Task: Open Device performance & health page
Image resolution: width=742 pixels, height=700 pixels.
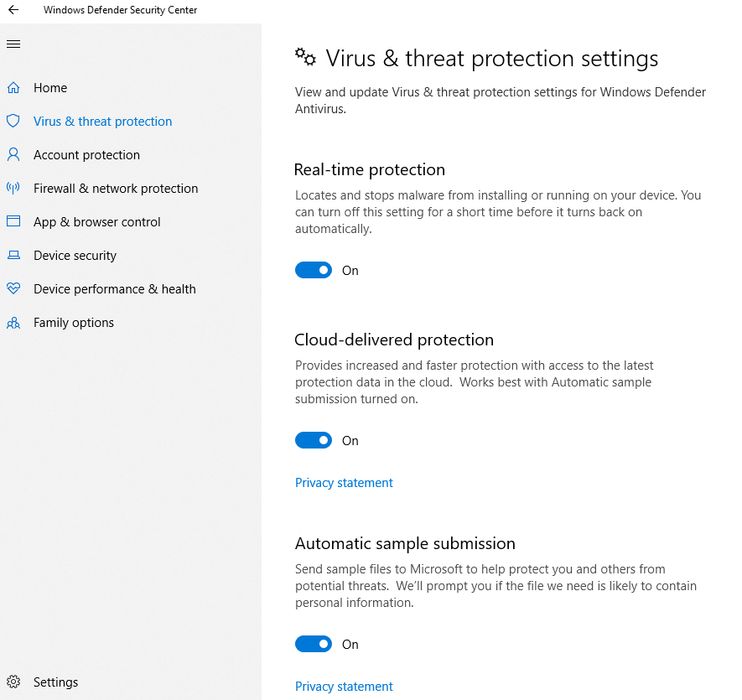Action: 114,288
